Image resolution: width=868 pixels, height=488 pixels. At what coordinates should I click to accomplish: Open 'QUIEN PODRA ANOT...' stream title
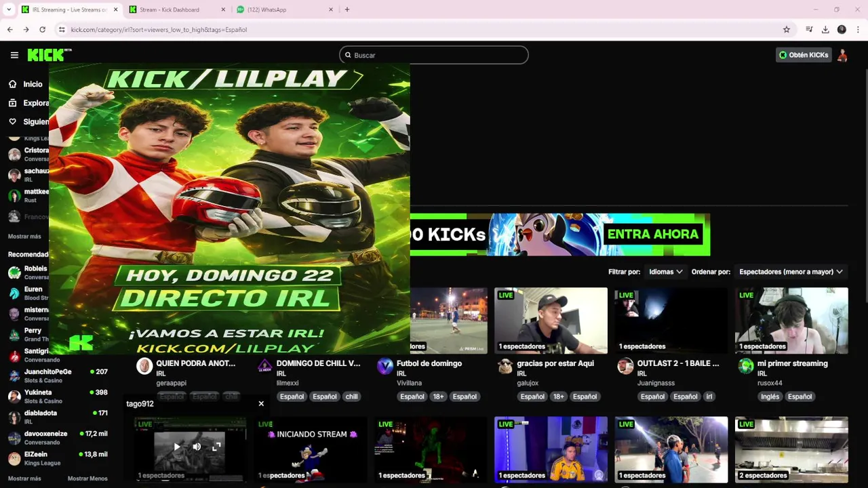point(195,363)
